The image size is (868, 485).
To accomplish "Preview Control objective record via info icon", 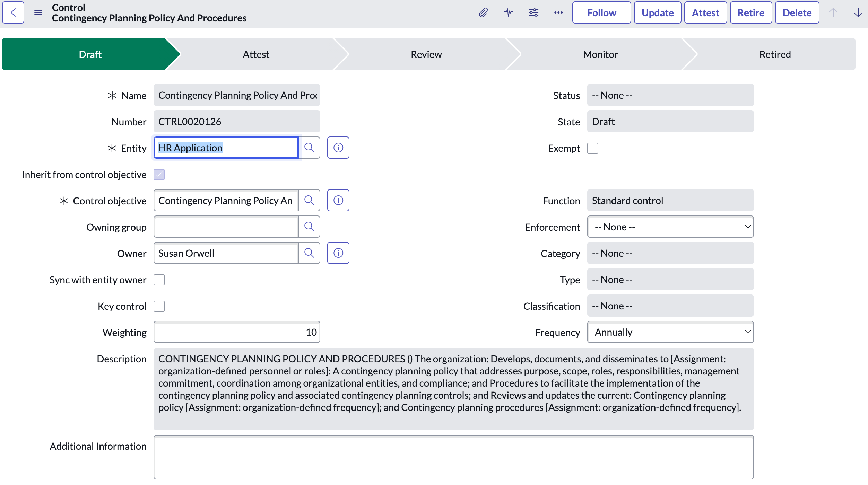I will [x=338, y=201].
